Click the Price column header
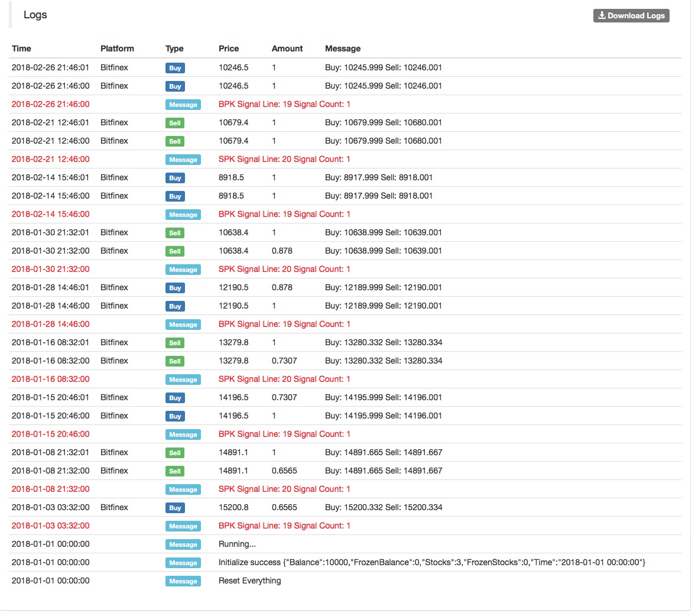Image resolution: width=695 pixels, height=616 pixels. [x=229, y=49]
